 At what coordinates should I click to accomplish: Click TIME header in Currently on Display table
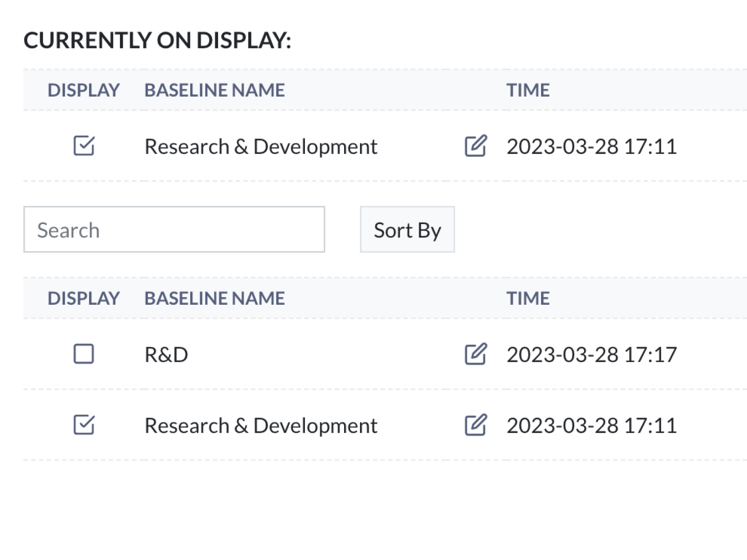pos(528,90)
